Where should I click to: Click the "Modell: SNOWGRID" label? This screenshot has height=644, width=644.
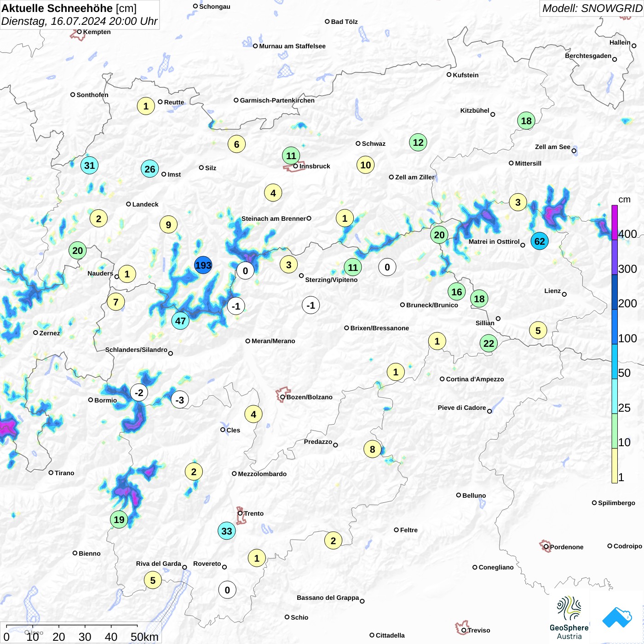pos(592,8)
